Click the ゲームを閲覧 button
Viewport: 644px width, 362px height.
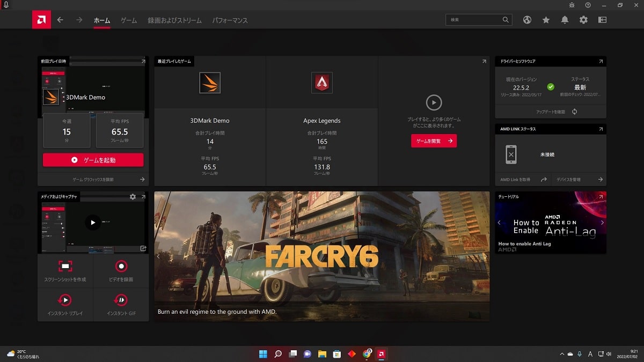pos(434,141)
